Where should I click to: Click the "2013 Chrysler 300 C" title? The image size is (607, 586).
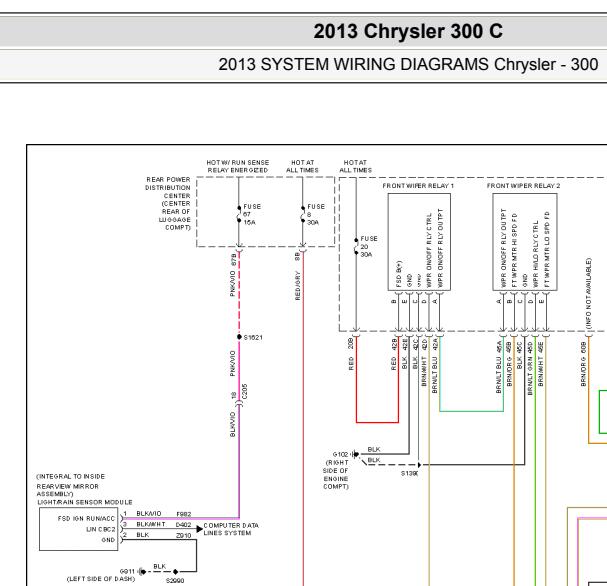click(x=408, y=31)
